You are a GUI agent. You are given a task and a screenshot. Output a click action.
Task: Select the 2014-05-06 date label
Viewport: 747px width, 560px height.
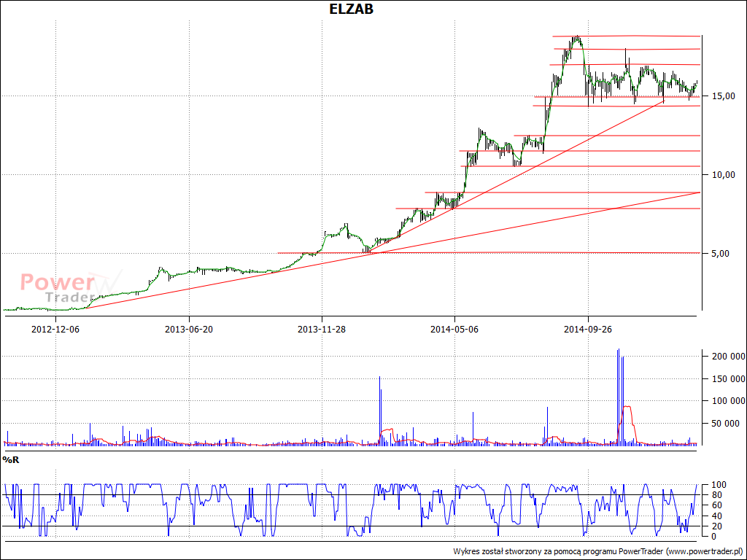click(x=454, y=329)
